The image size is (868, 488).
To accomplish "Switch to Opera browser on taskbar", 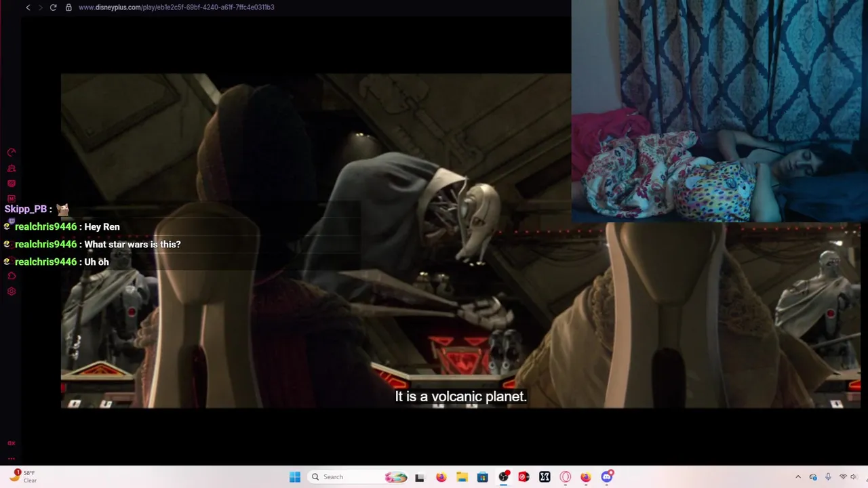I will point(566,477).
